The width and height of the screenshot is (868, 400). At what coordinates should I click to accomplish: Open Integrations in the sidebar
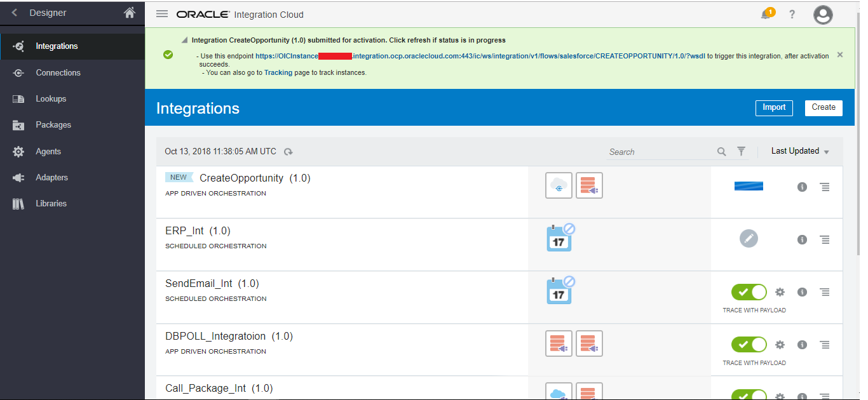point(72,46)
